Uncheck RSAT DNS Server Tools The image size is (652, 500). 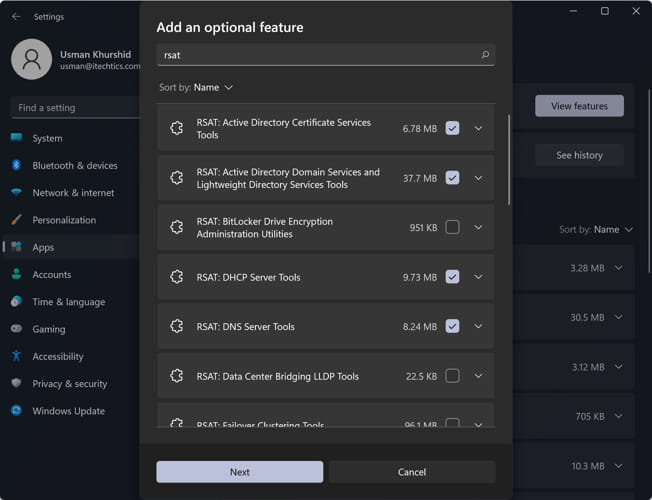click(452, 326)
